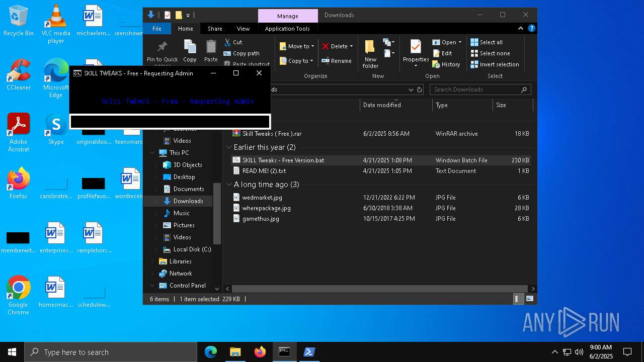This screenshot has width=644, height=362.
Task: Open the Move to dropdown
Action: coord(297,46)
